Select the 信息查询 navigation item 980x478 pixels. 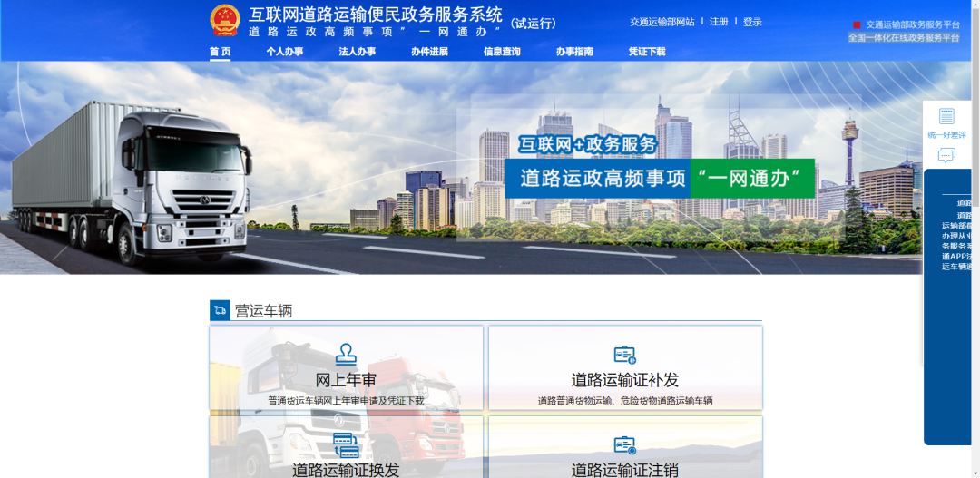[x=502, y=52]
